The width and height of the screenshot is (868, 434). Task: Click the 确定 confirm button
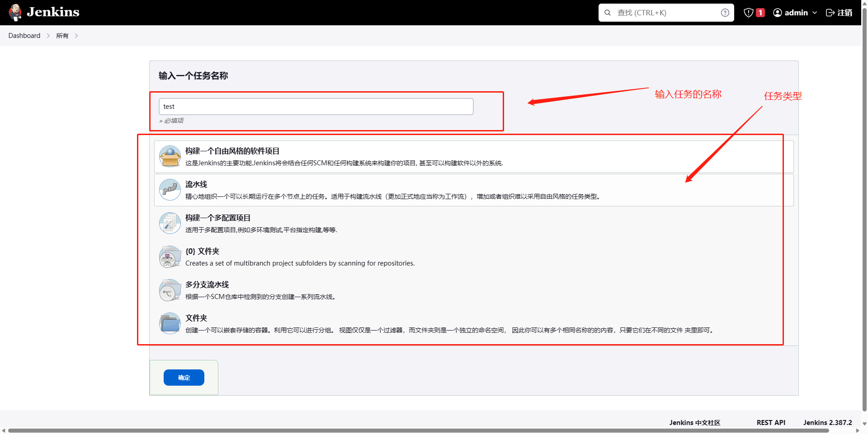point(184,378)
